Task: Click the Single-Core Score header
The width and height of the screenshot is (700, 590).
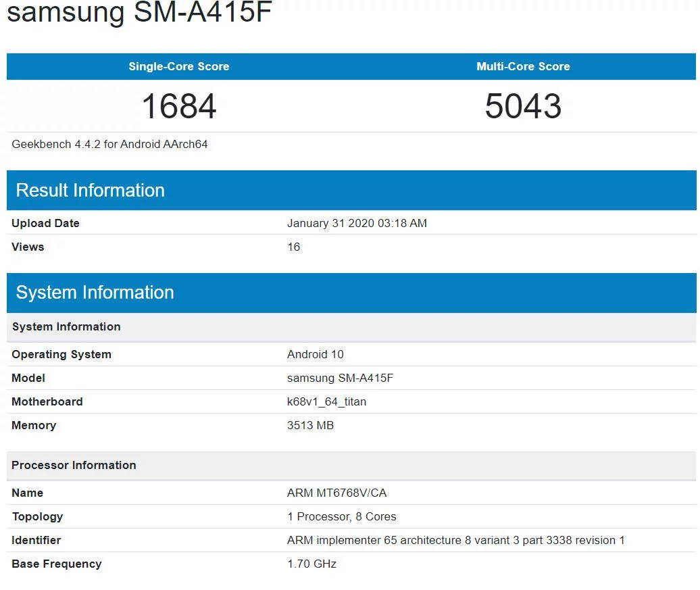Action: (x=178, y=66)
